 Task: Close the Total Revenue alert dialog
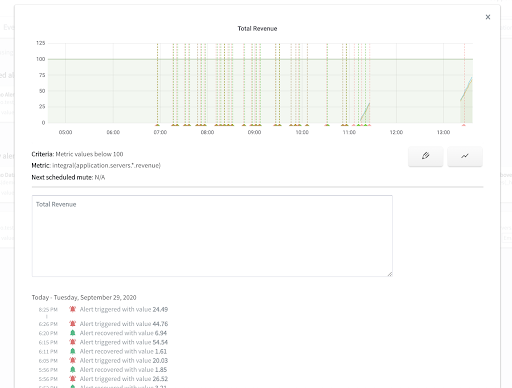(x=488, y=17)
